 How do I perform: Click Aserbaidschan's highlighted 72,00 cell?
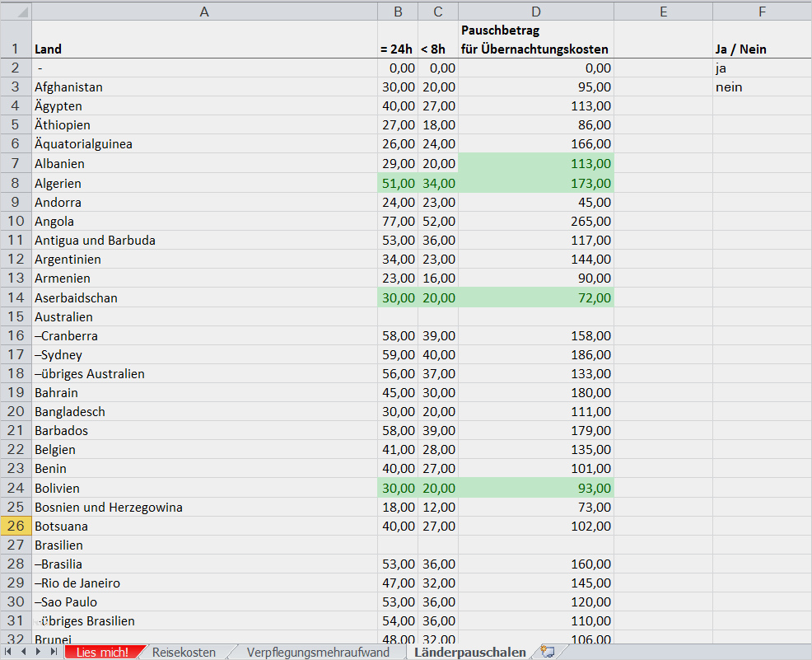point(536,297)
